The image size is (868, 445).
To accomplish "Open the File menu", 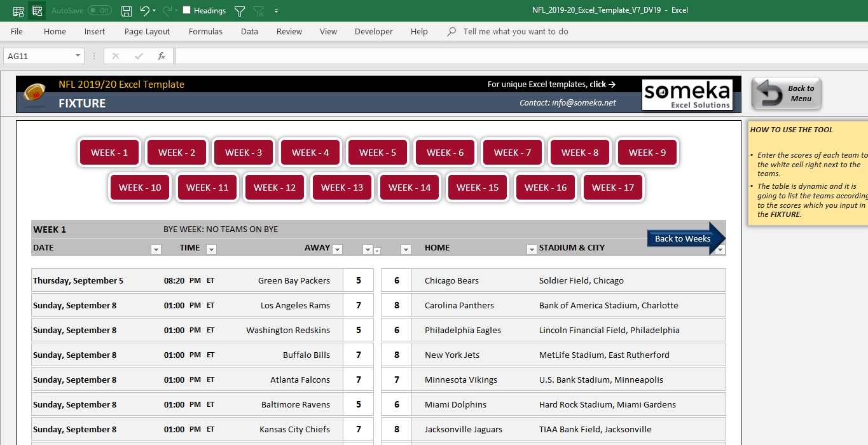I will (17, 31).
